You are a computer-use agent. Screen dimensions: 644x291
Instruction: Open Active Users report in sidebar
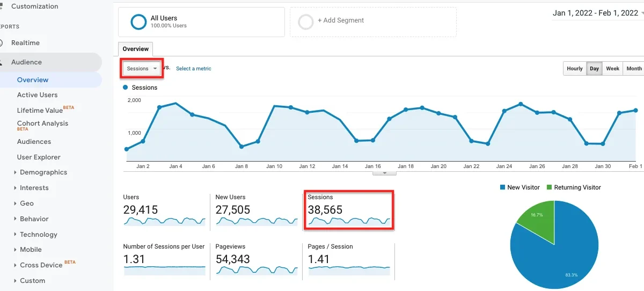click(38, 95)
